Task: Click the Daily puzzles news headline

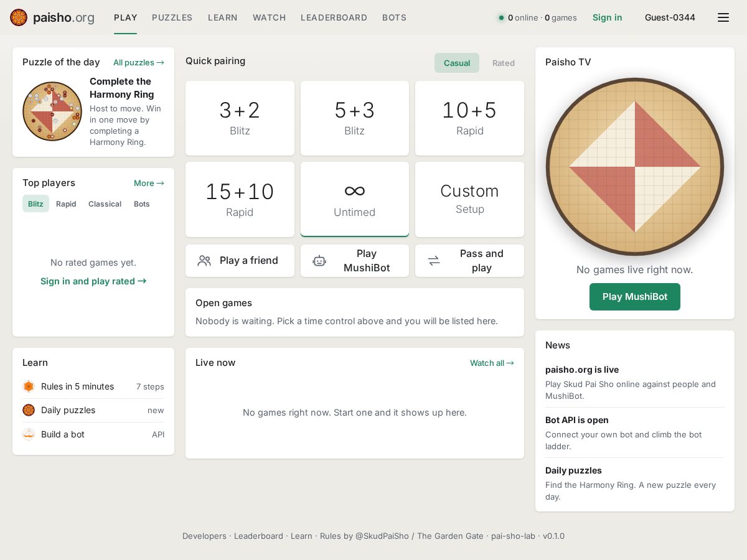Action: coord(573,470)
